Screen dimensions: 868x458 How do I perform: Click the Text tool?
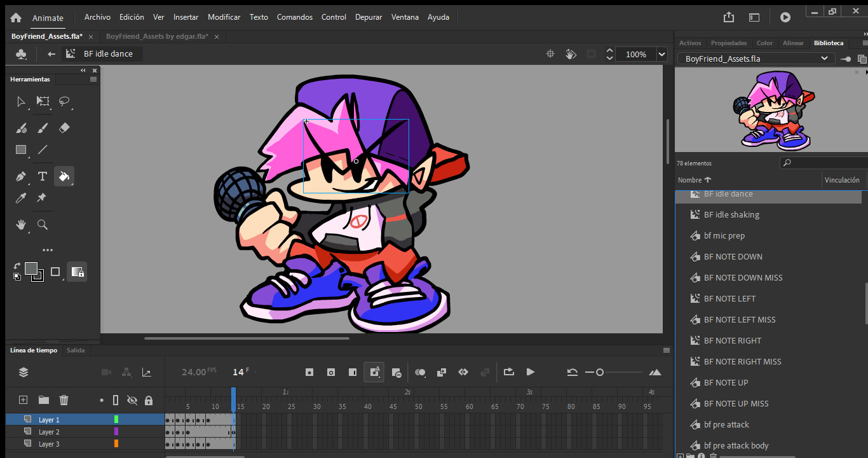click(x=43, y=176)
